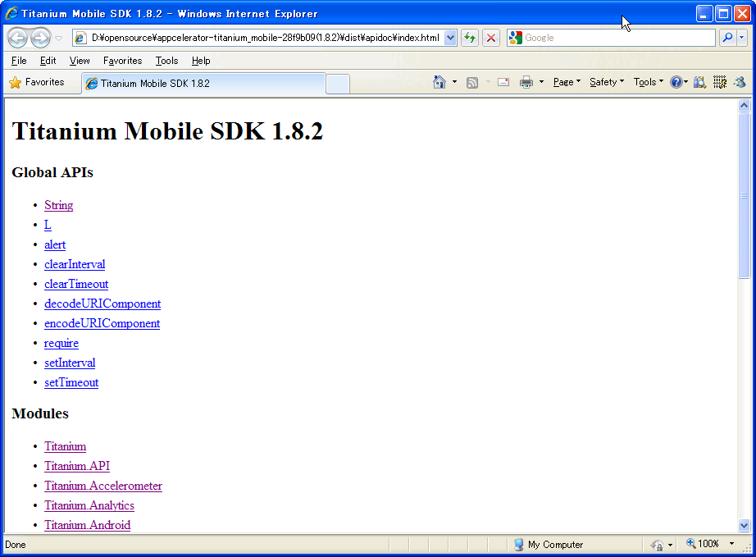Open the search provider dropdown arrow
Image resolution: width=756 pixels, height=557 pixels.
[742, 38]
